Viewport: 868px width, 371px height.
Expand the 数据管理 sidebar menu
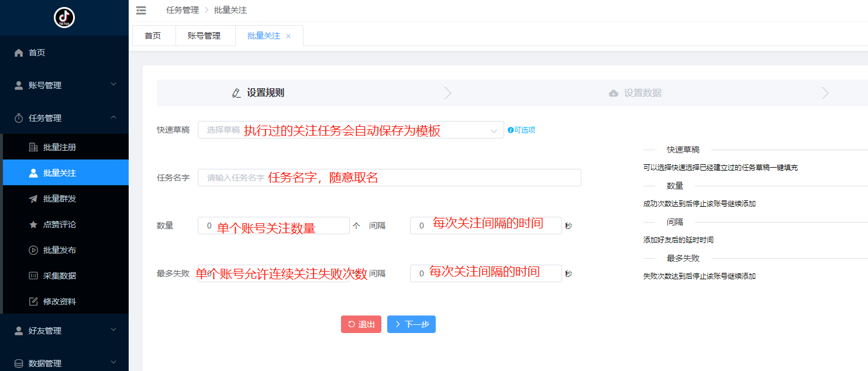click(x=64, y=363)
